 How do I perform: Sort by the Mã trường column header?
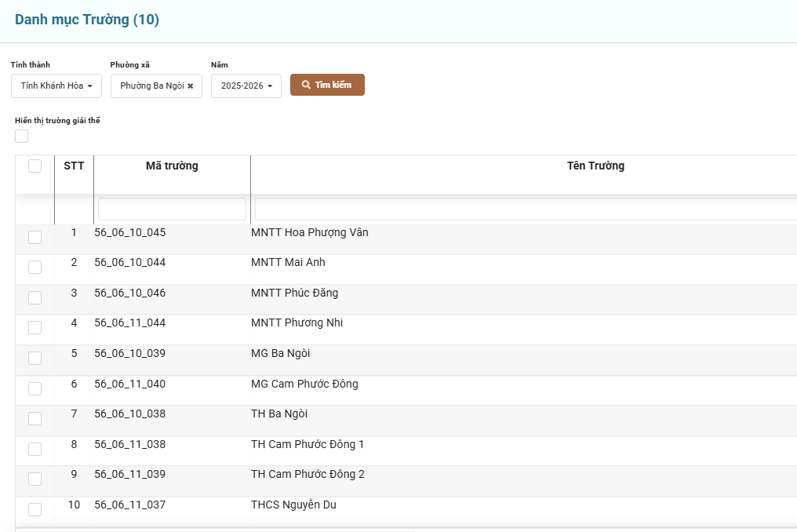coord(172,166)
